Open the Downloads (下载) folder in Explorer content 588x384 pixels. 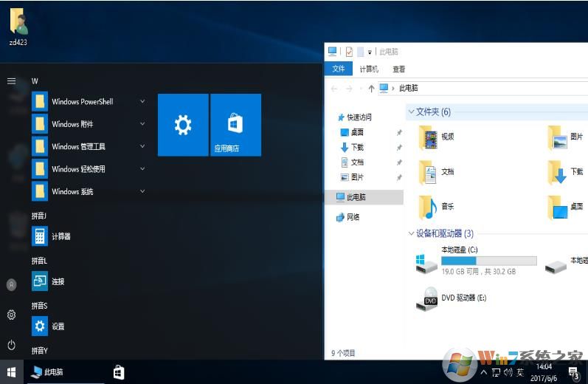pos(566,172)
